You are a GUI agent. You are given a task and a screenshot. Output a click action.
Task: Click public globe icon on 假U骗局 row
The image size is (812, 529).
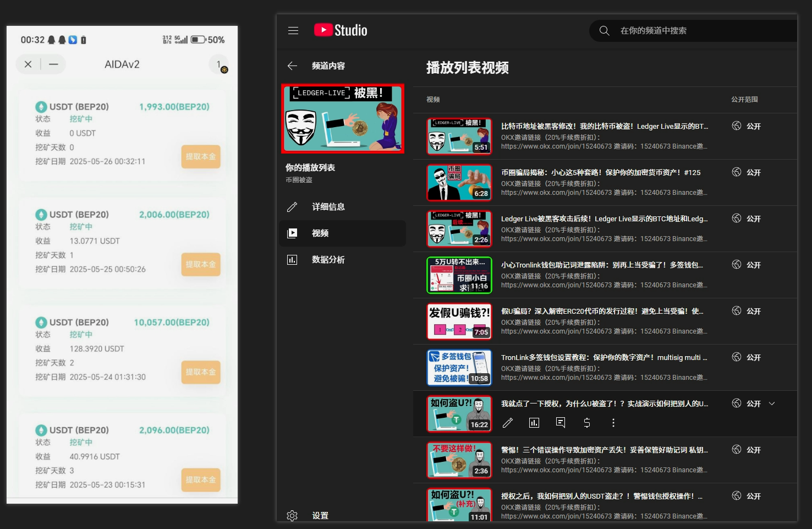point(737,311)
